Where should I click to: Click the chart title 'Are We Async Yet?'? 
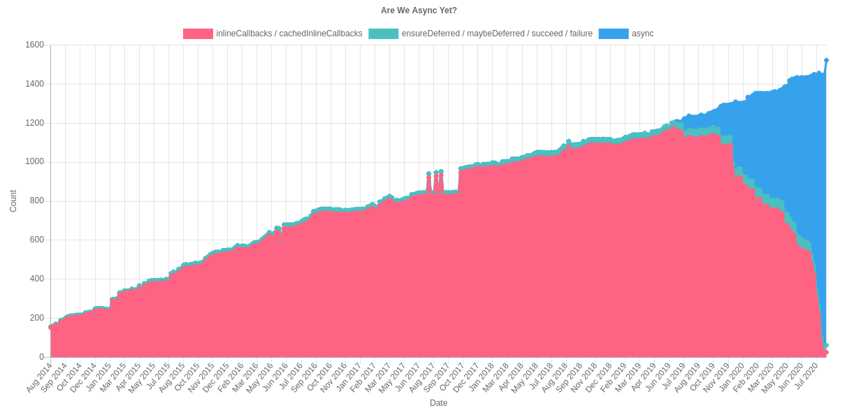tap(419, 10)
